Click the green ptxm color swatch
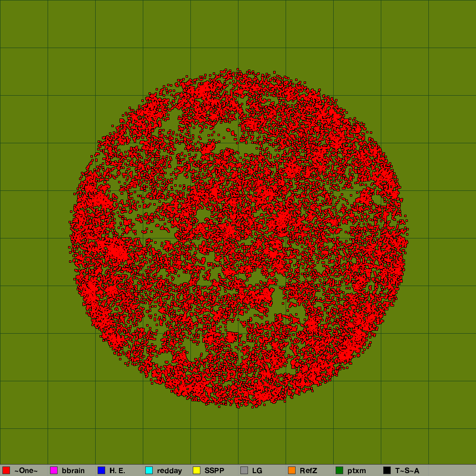The height and width of the screenshot is (476, 476). (x=339, y=471)
